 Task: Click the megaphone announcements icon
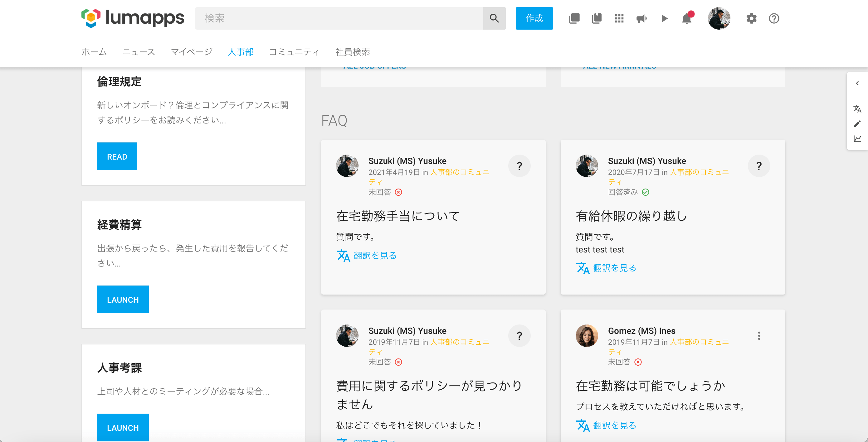641,18
